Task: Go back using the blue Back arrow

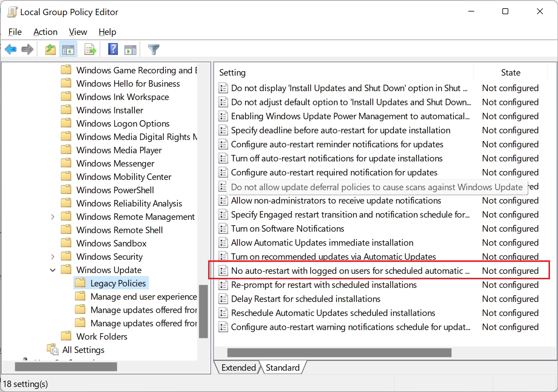Action: click(x=11, y=49)
